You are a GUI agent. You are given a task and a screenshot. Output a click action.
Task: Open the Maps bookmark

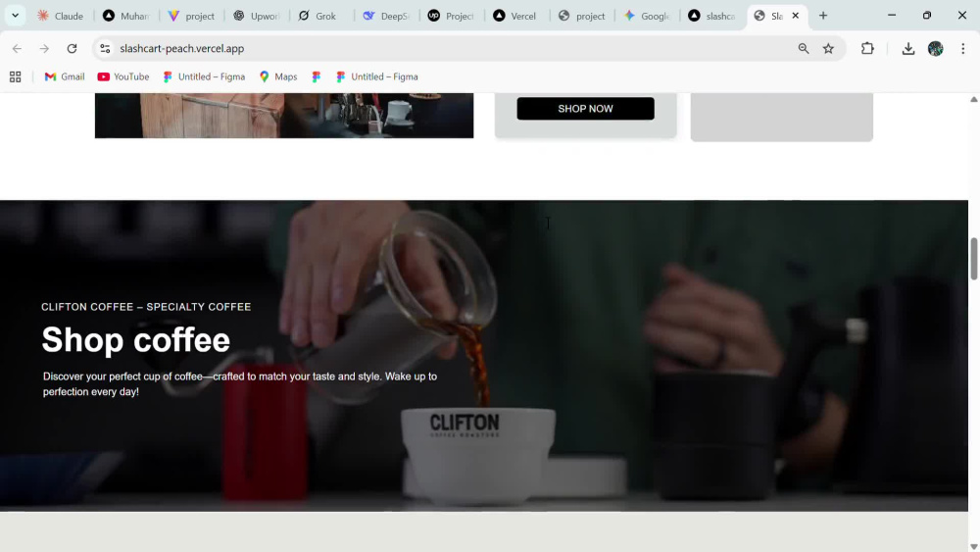point(278,76)
